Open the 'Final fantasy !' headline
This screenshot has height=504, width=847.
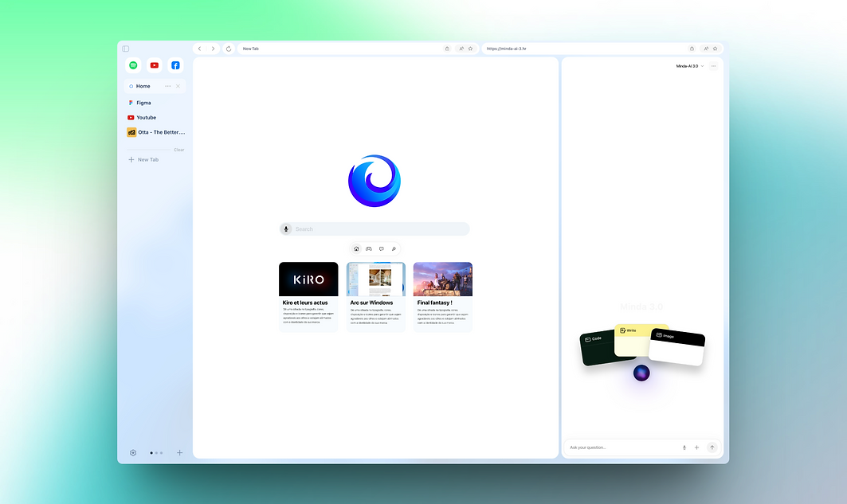(x=434, y=303)
